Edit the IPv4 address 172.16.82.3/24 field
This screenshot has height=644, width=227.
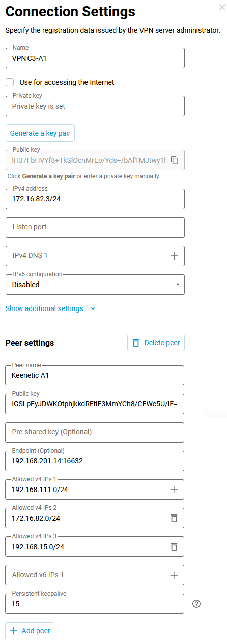[x=95, y=199]
